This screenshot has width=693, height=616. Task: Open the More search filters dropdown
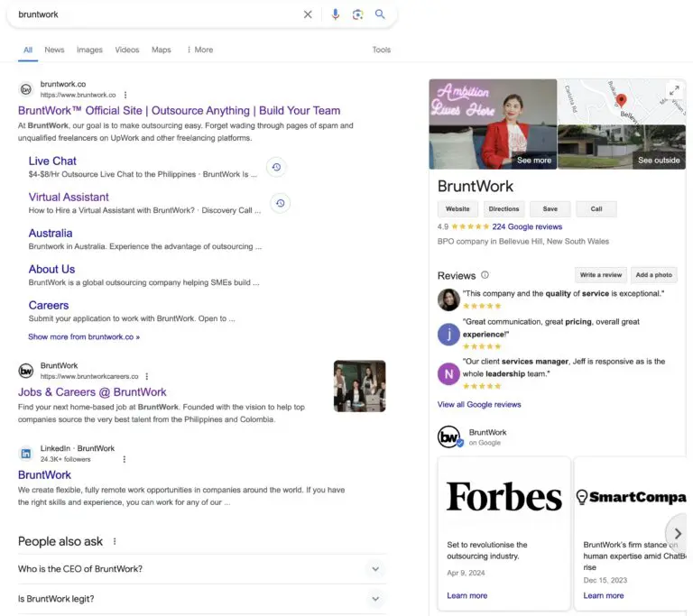(199, 50)
